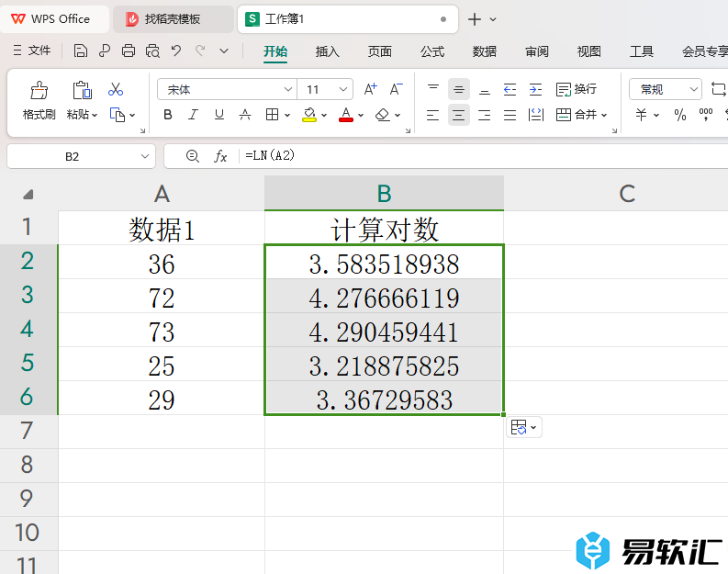Apply justified text alignment
The image size is (728, 574).
click(510, 115)
